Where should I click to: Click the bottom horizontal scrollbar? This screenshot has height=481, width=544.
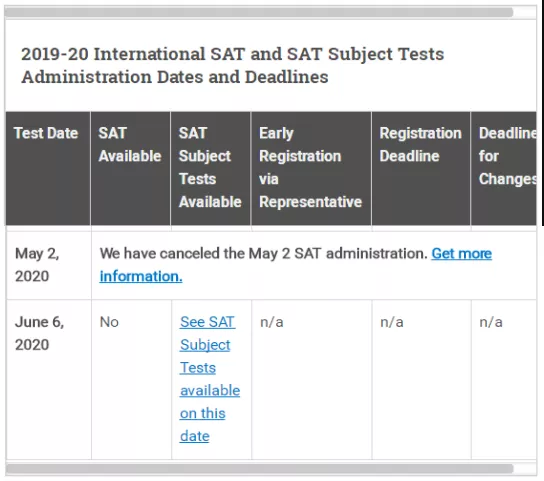click(259, 469)
